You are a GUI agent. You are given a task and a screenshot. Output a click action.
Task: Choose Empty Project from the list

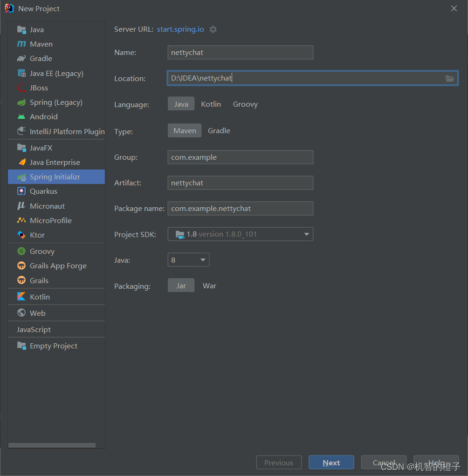(53, 346)
